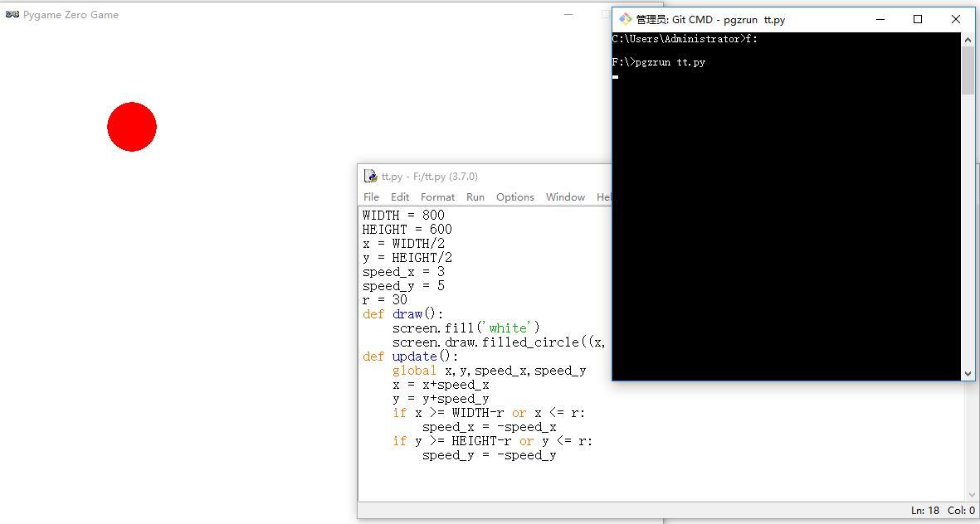Click the Git CMD vertical scrollbar thumb
The width and height of the screenshot is (980, 524).
(968, 70)
